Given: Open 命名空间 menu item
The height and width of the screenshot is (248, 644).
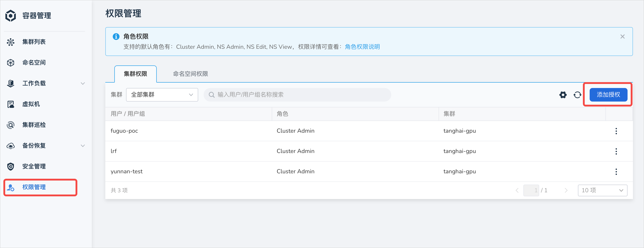Looking at the screenshot, I should click(x=34, y=63).
